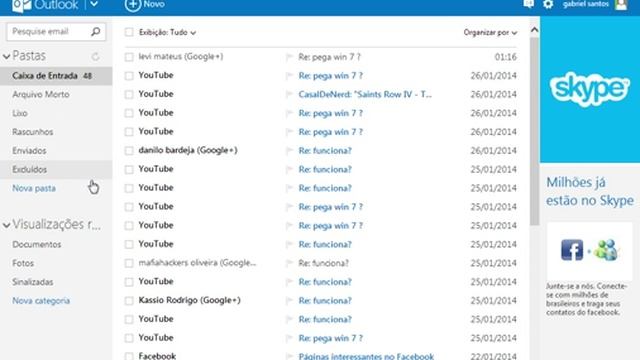This screenshot has height=360, width=640.
Task: Click the levi mateus (Google+) sender name
Action: 180,56
